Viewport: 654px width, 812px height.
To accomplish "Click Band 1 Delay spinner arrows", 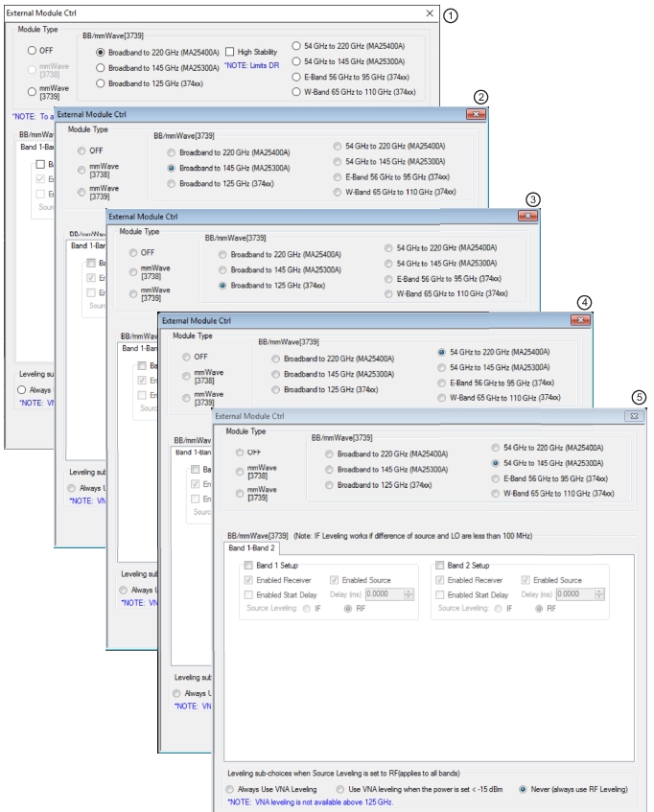I will (x=409, y=594).
